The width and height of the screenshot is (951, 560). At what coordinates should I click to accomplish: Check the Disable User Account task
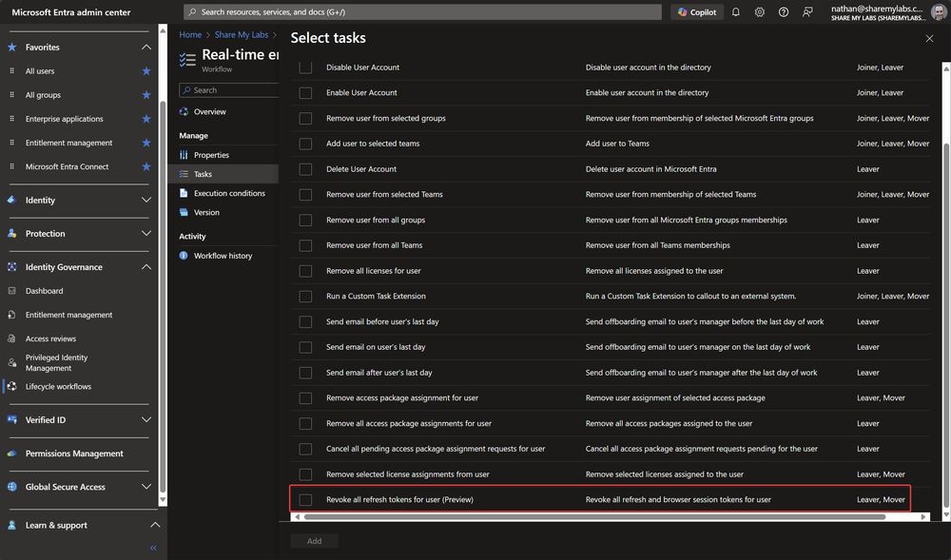pyautogui.click(x=305, y=68)
